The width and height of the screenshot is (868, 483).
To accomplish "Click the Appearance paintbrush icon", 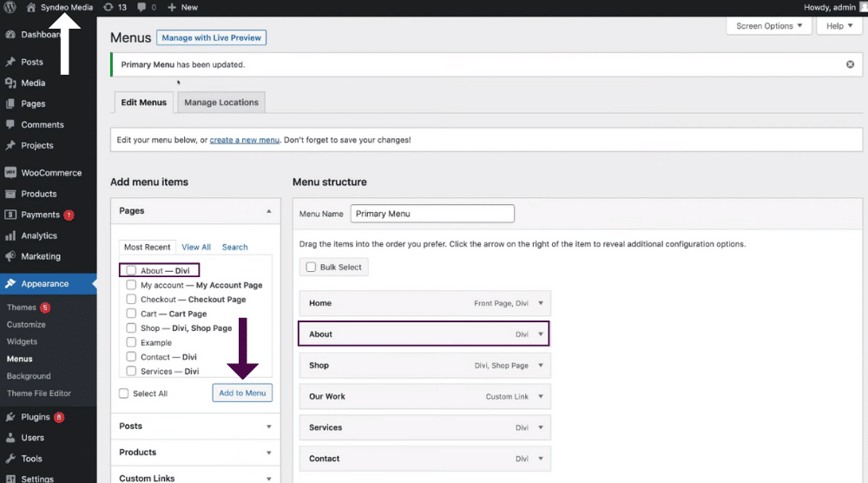I will coord(10,283).
